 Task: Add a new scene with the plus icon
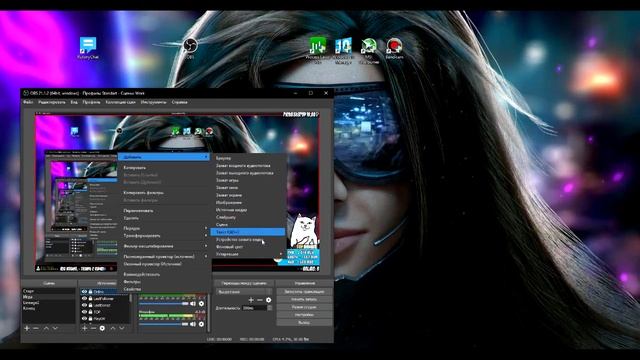point(27,329)
